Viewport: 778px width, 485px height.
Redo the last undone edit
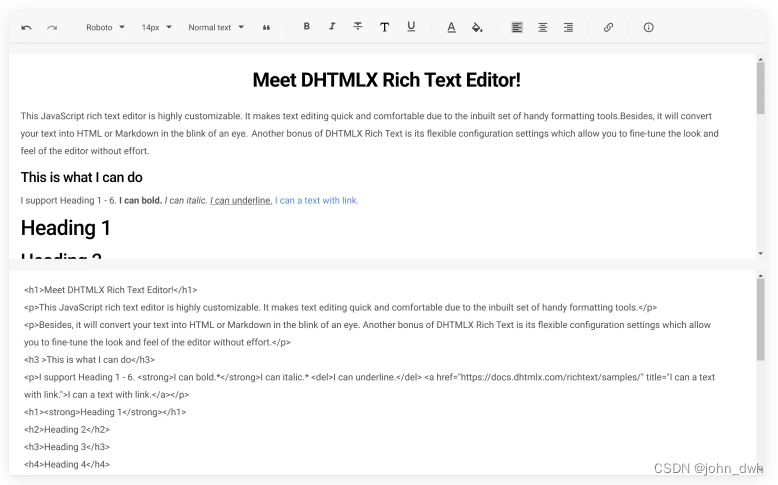coord(52,28)
